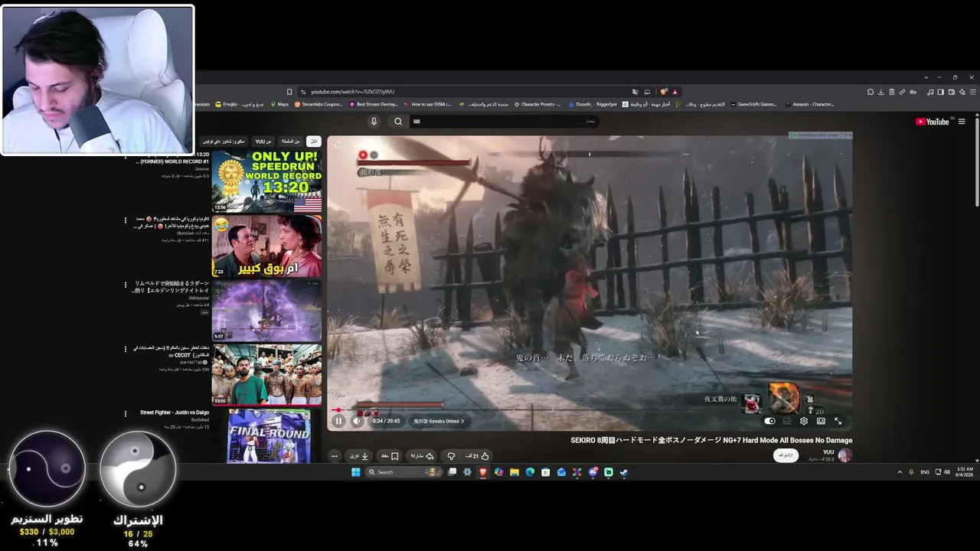Open the Character Presets bookmark
This screenshot has width=980, height=551.
click(537, 104)
